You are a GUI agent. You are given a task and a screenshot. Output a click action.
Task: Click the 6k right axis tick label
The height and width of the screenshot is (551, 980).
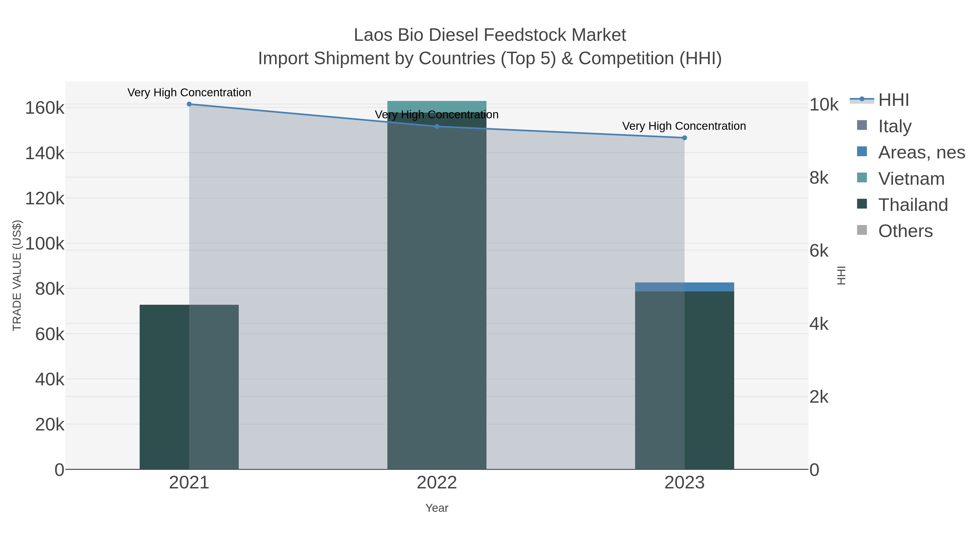tap(819, 251)
